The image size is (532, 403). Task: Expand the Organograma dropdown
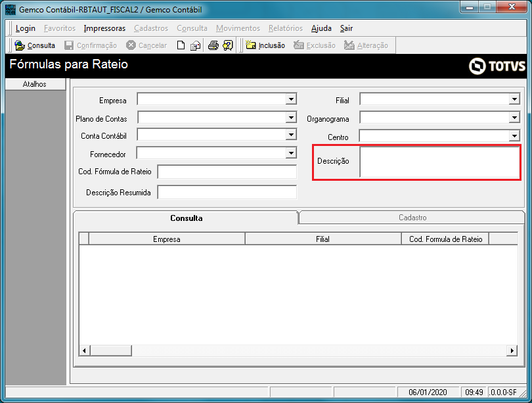[514, 118]
